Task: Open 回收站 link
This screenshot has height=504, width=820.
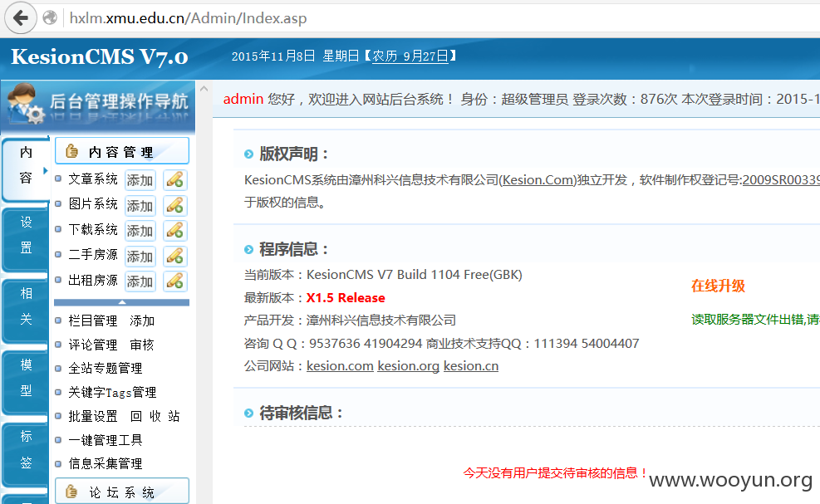Action: 155,416
